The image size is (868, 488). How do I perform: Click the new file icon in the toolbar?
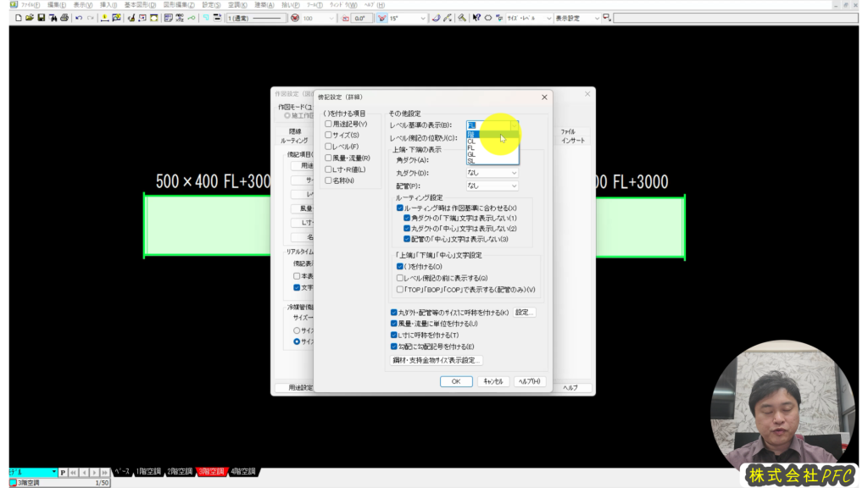coord(18,18)
